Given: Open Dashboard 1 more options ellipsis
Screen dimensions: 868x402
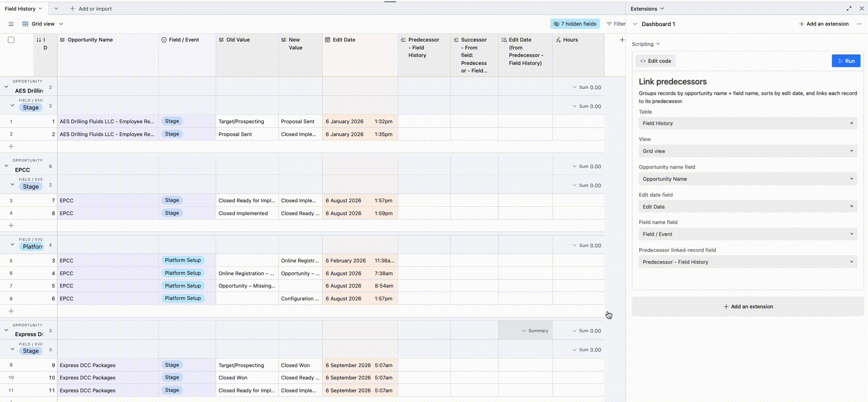Looking at the screenshot, I should click(859, 24).
